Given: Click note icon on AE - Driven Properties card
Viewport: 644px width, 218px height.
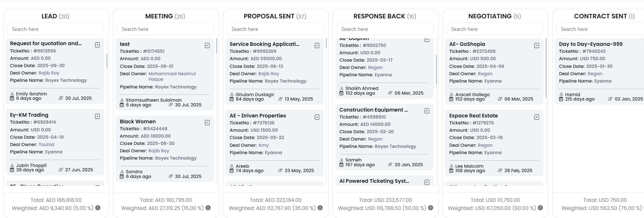Looking at the screenshot, I should tap(317, 117).
